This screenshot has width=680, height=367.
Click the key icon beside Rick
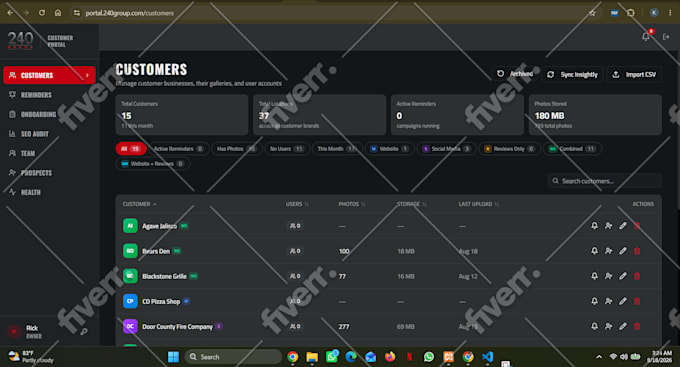click(84, 331)
